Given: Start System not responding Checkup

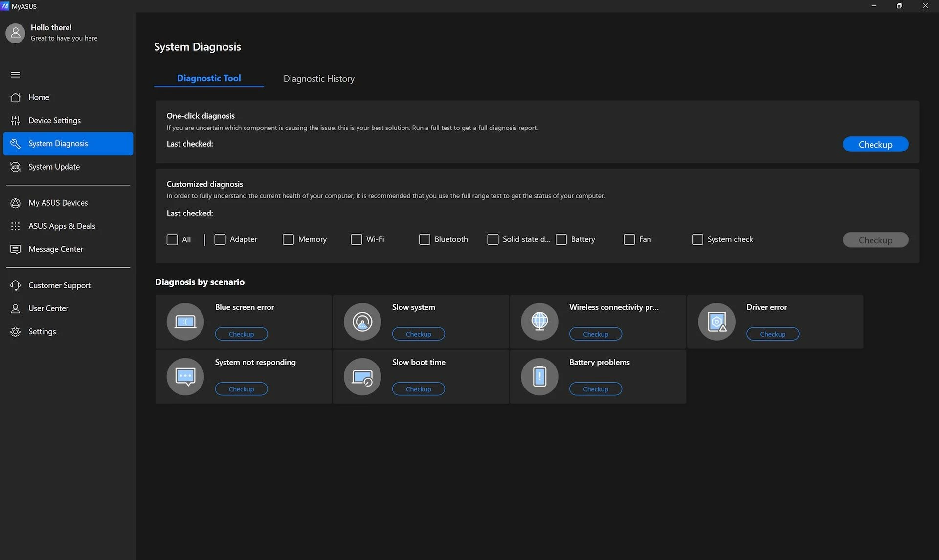Looking at the screenshot, I should (241, 389).
